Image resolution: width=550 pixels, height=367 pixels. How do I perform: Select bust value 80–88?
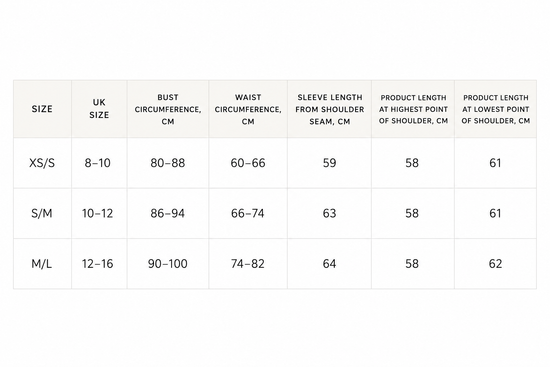click(168, 163)
